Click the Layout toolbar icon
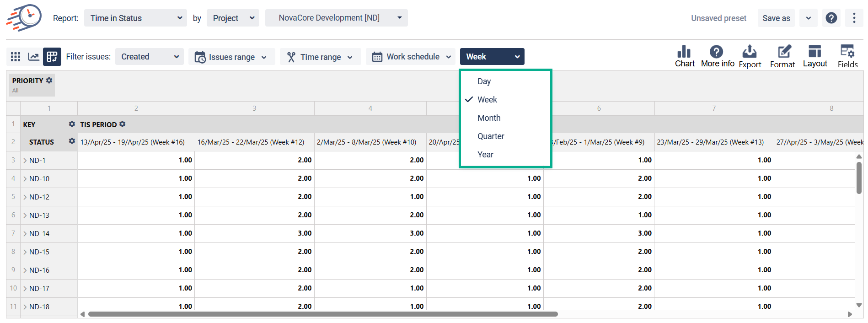 pyautogui.click(x=814, y=56)
